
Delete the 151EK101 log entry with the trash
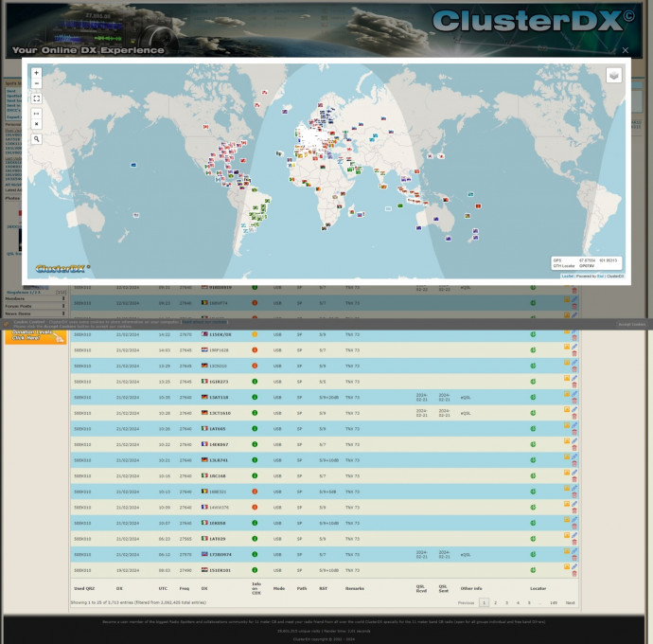coord(574,574)
